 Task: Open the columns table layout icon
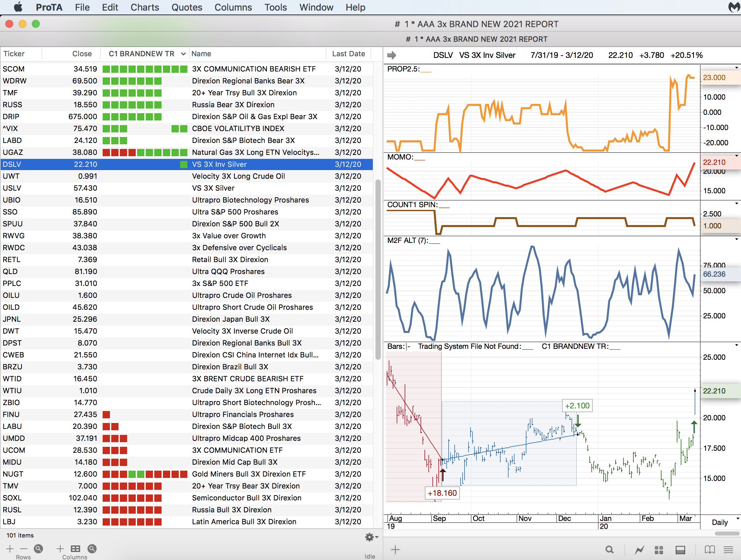pos(75,549)
